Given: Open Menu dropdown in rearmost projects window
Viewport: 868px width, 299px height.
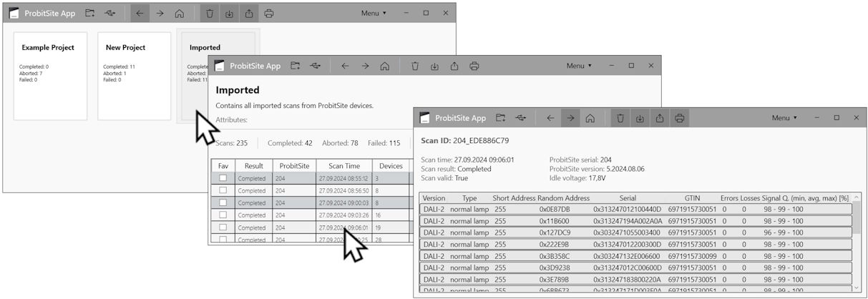Looking at the screenshot, I should [374, 13].
